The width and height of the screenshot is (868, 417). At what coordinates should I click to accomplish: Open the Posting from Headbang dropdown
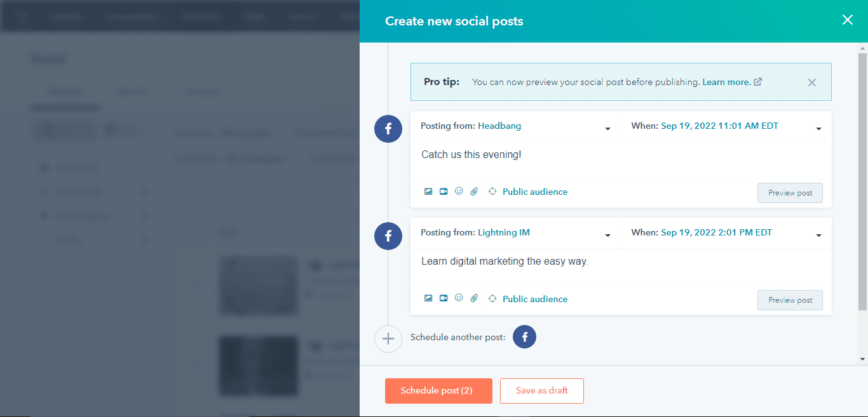click(x=607, y=126)
